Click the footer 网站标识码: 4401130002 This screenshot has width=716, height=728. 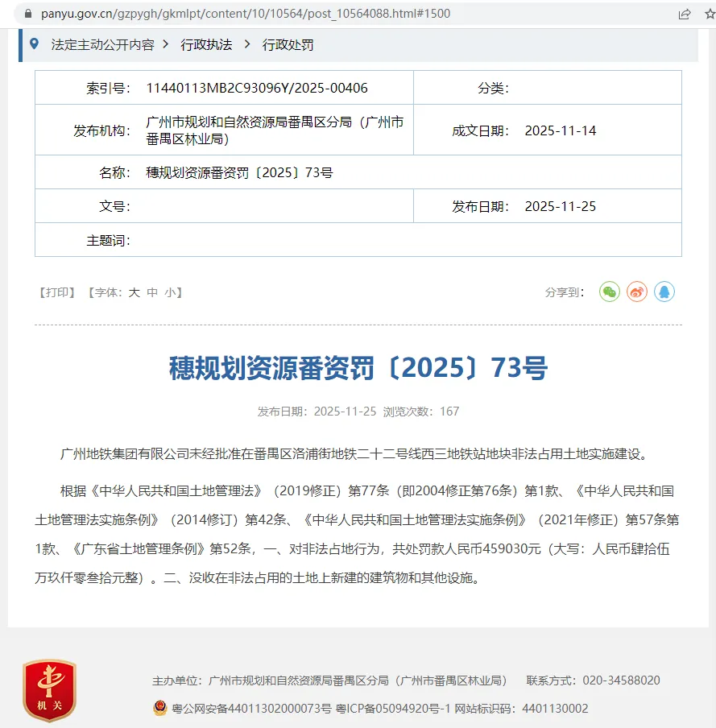(x=521, y=709)
